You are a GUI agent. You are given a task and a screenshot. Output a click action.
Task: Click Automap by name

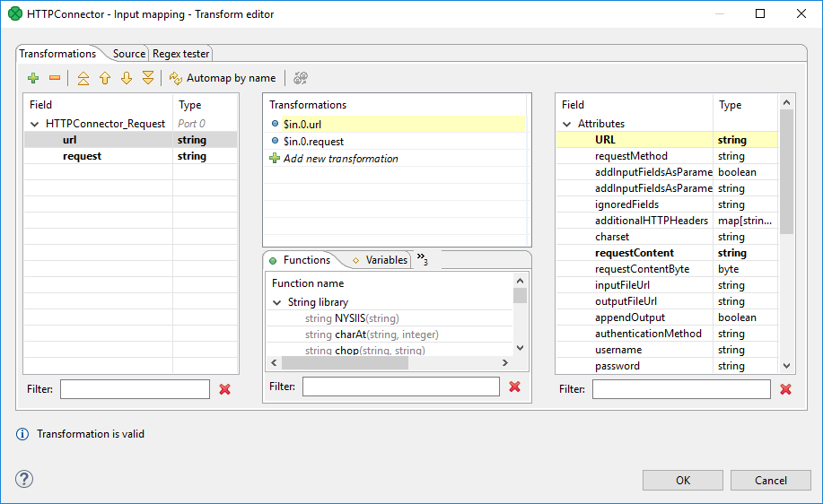pos(223,78)
